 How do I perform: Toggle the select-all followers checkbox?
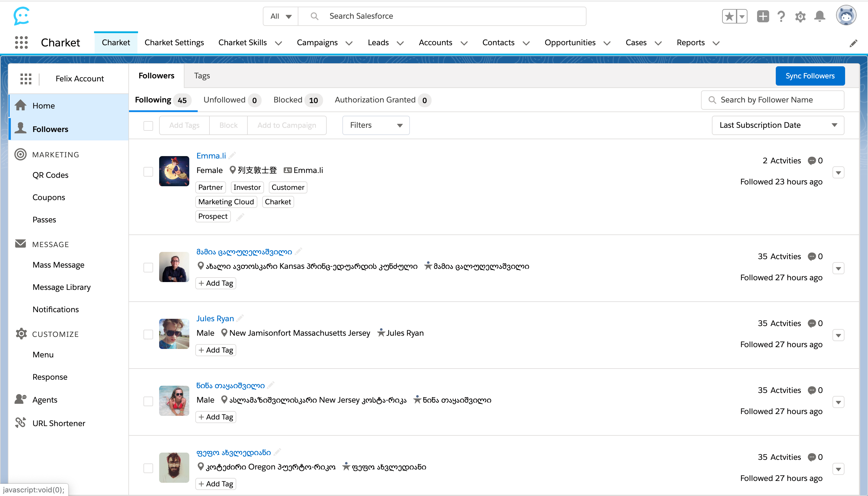[148, 126]
